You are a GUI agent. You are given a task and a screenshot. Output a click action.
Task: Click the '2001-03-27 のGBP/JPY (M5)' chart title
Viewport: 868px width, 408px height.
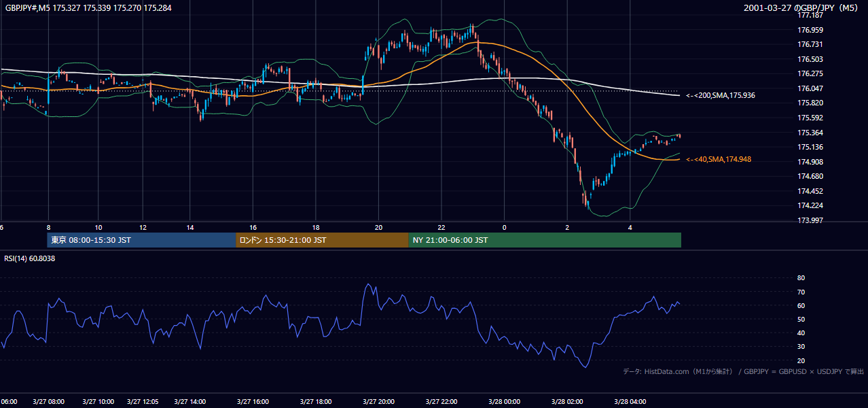click(x=802, y=8)
